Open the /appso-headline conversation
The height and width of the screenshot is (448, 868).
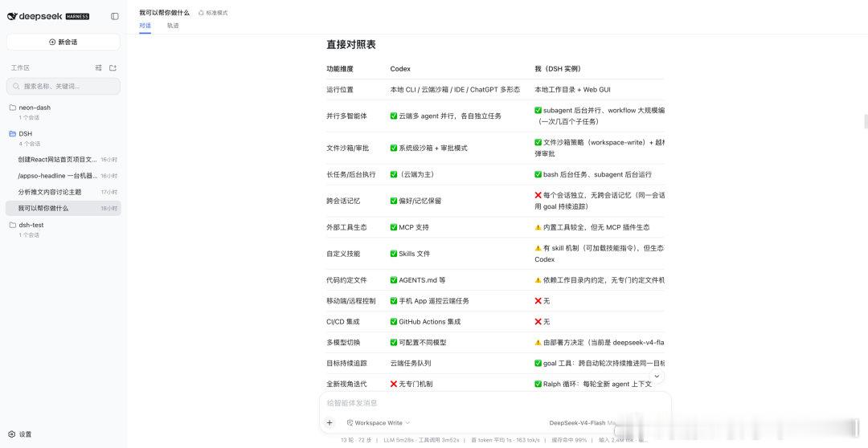63,176
